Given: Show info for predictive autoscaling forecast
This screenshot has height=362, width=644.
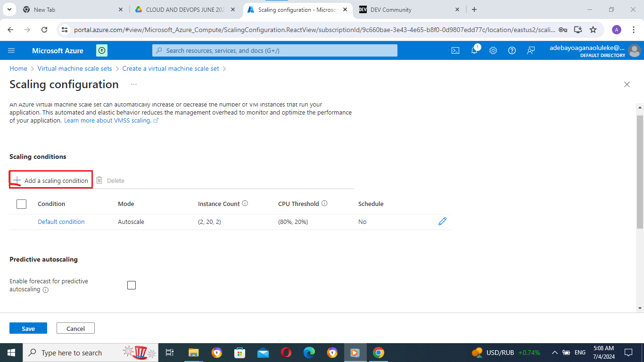Looking at the screenshot, I should [46, 290].
